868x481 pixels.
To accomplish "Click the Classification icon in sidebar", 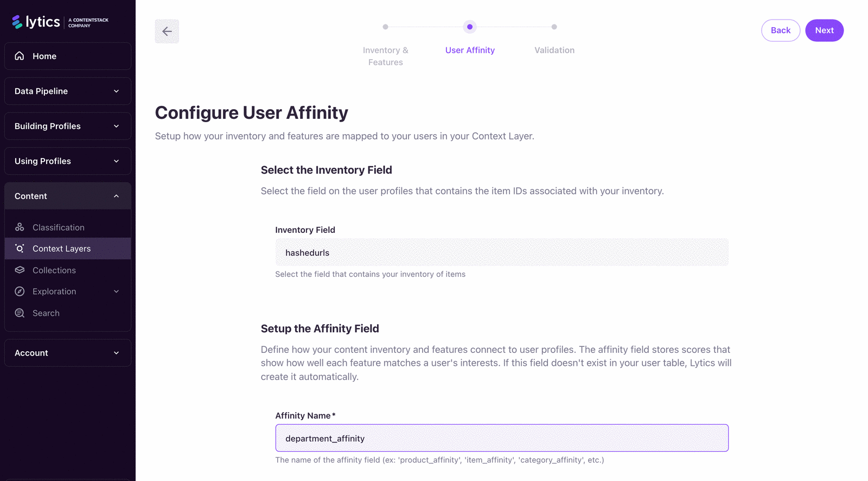I will click(20, 227).
